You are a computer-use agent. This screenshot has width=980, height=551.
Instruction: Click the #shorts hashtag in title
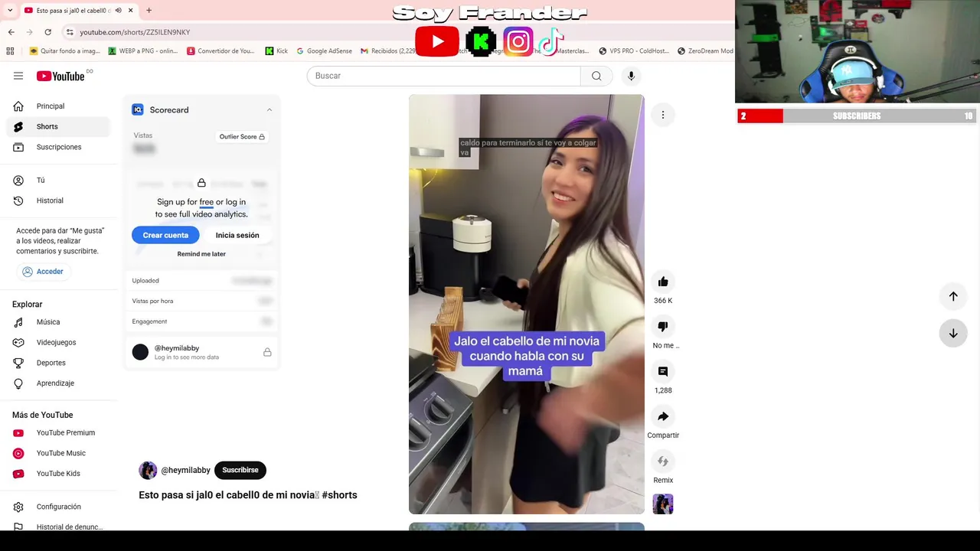[339, 495]
